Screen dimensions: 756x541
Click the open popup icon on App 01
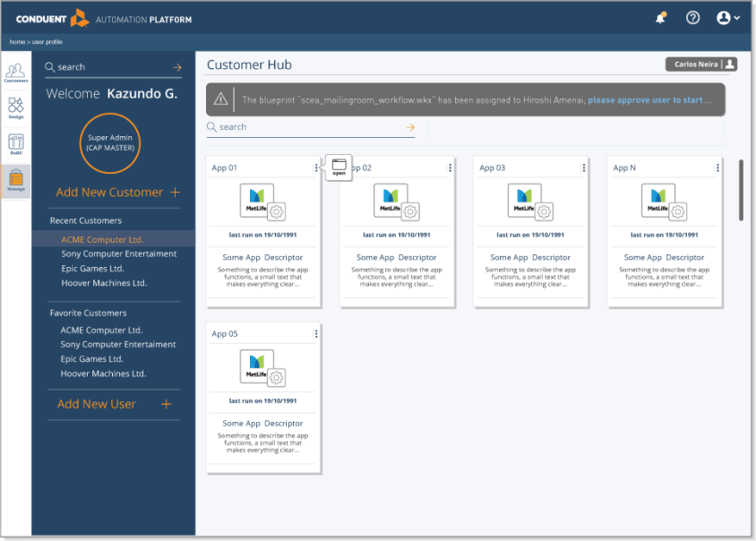pyautogui.click(x=339, y=167)
